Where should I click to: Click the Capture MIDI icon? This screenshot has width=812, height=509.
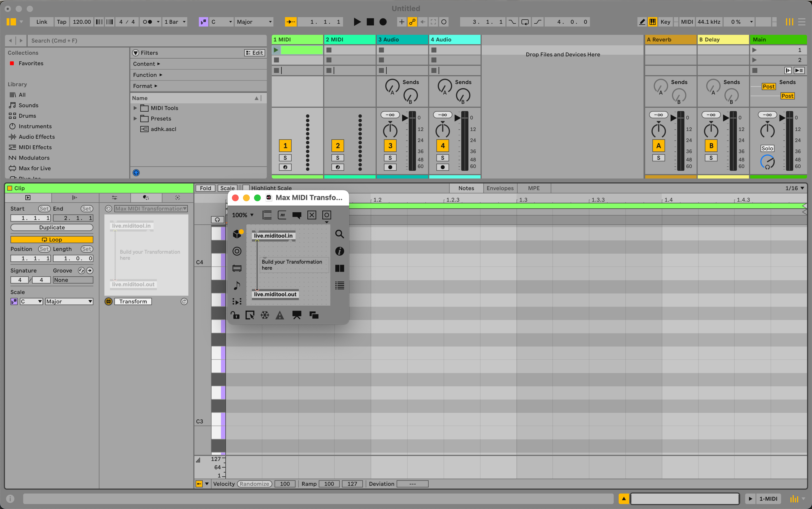433,22
